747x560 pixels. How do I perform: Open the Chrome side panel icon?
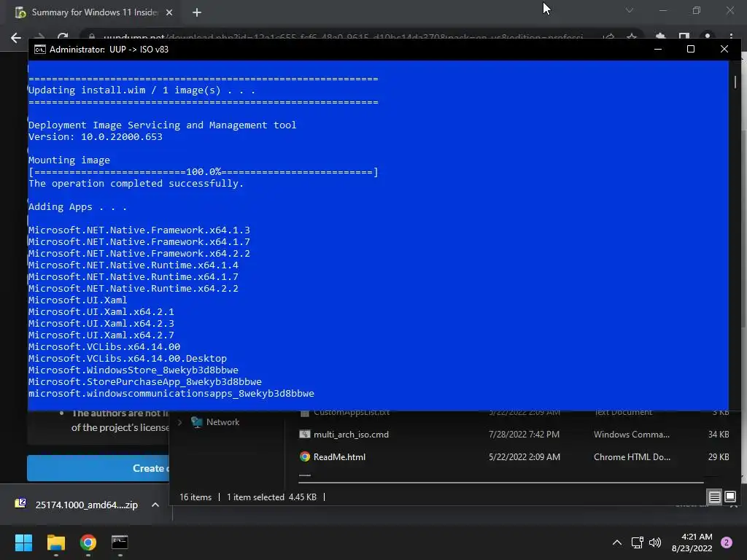coord(684,36)
